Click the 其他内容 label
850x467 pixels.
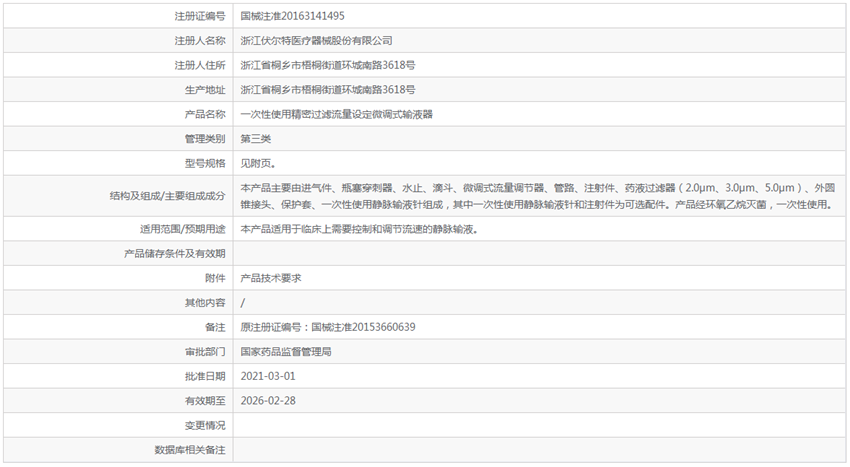coord(205,303)
